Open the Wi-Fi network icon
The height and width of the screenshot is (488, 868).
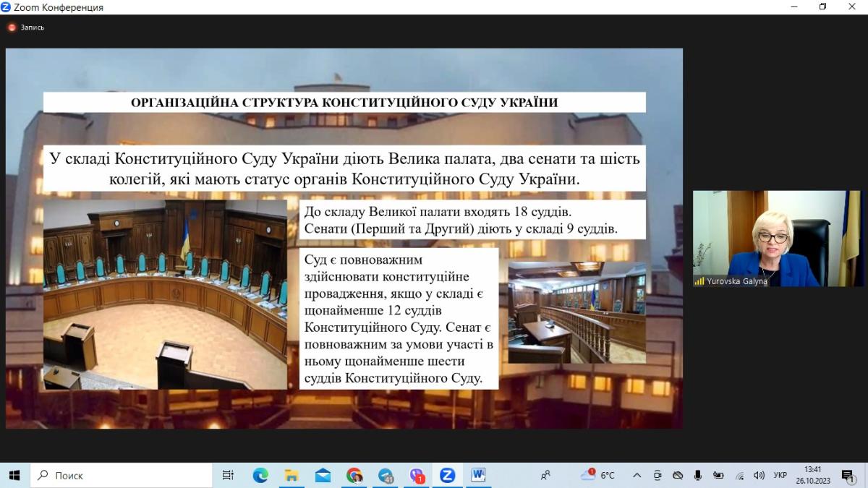pos(739,475)
